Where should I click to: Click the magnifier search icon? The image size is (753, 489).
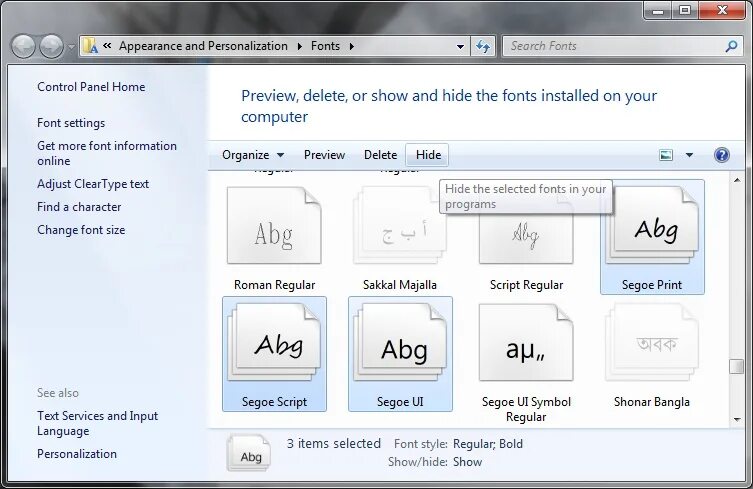[731, 46]
